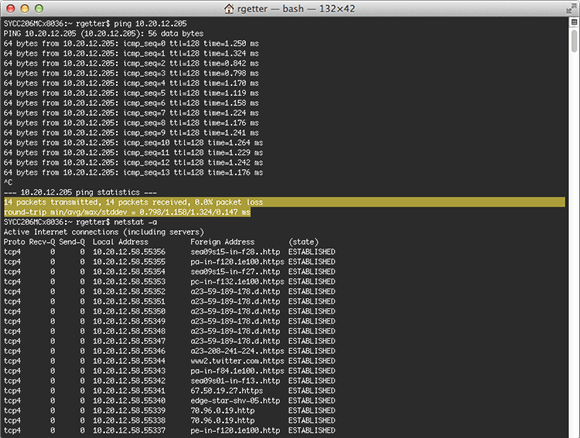Click local address 10.20.12.58.55339
Screen dimensions: 580x438
[x=129, y=411]
